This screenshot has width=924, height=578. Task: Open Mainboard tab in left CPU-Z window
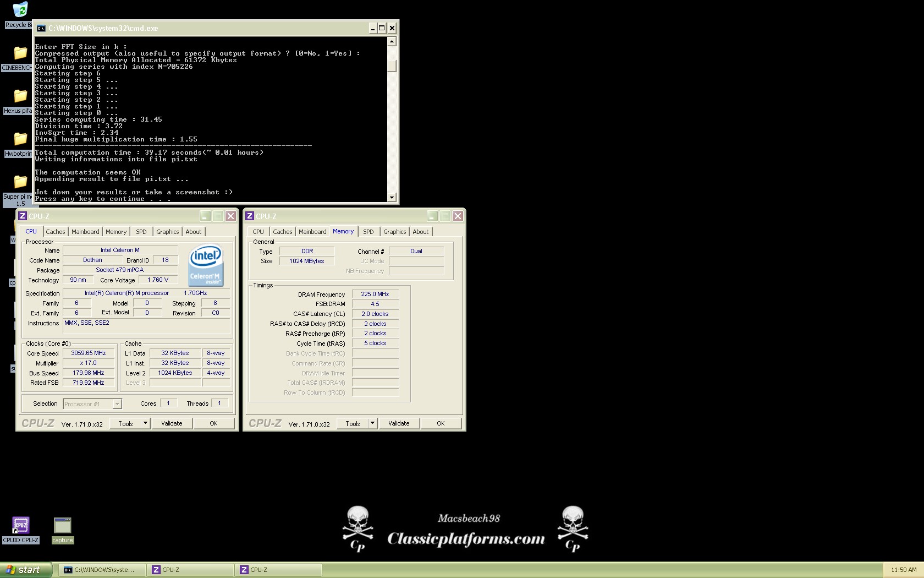85,232
